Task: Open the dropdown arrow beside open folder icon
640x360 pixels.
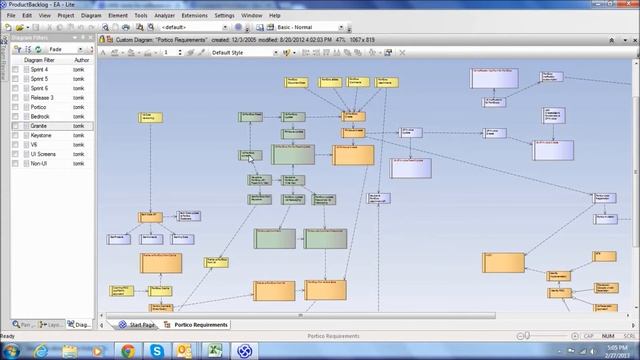Action: 27,28
